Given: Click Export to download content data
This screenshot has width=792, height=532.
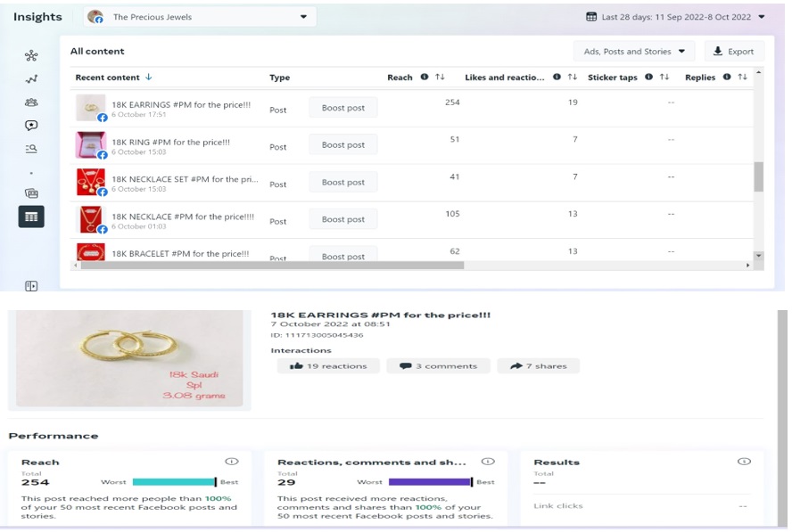Looking at the screenshot, I should coord(734,51).
